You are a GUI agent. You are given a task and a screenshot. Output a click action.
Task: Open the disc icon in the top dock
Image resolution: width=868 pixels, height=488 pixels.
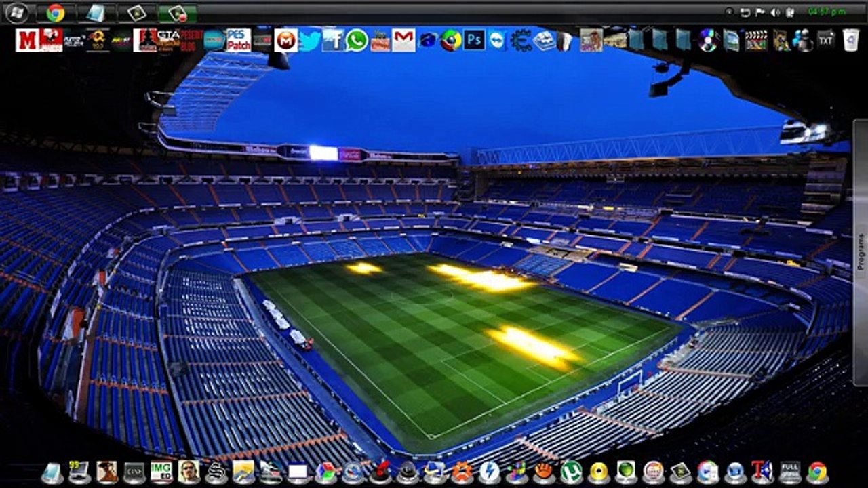click(708, 39)
